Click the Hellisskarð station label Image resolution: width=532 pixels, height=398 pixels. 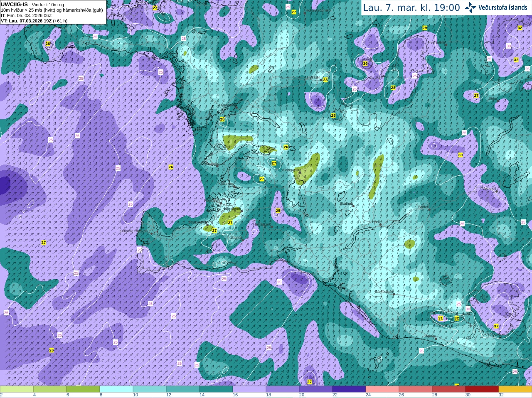click(262, 224)
